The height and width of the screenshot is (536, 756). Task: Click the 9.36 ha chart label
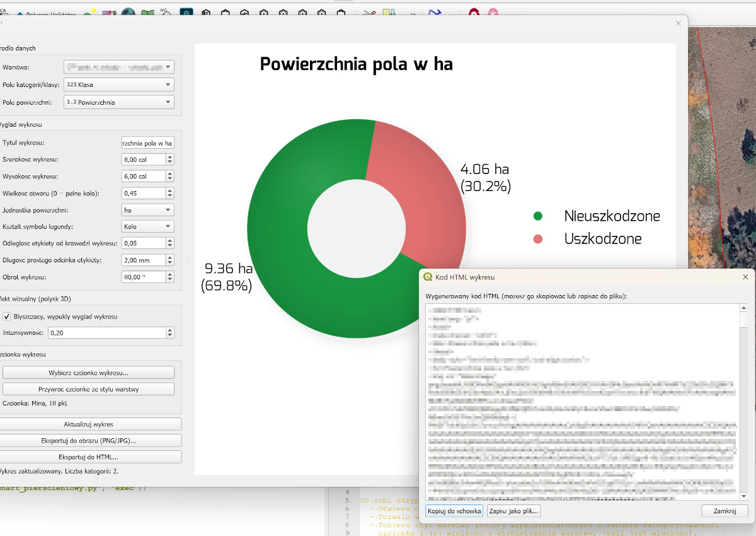[227, 277]
